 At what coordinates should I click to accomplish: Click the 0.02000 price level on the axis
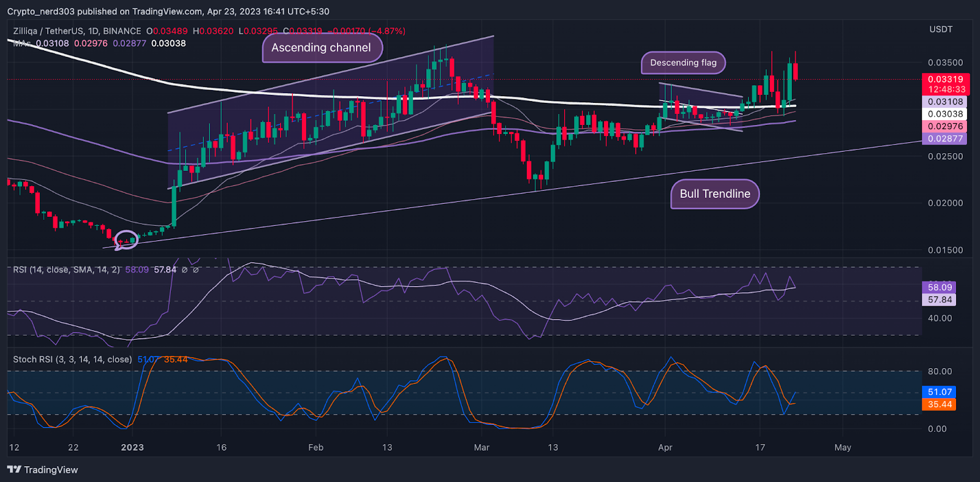945,203
